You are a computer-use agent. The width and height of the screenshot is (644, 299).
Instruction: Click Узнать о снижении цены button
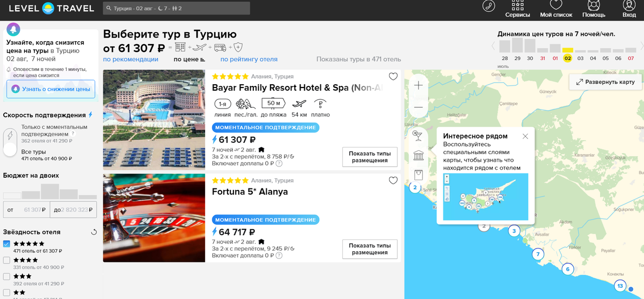tap(51, 89)
